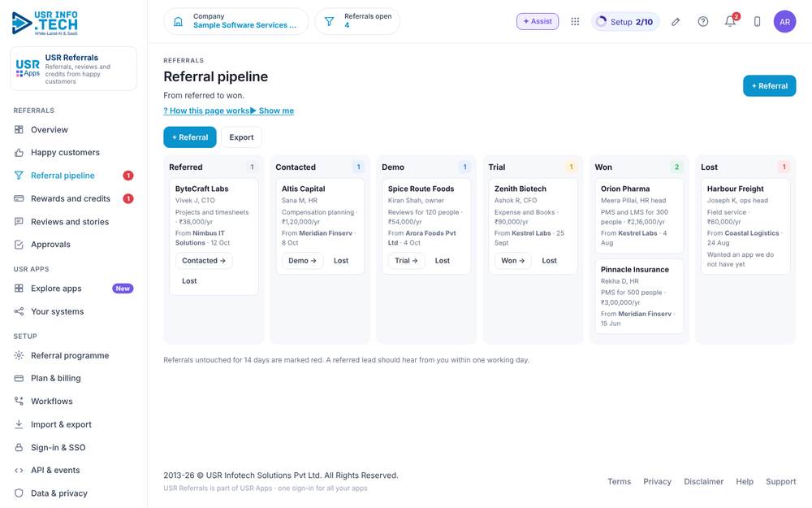Screen dimensions: 812x508
Task: Open the AR user avatar menu
Action: tap(784, 22)
